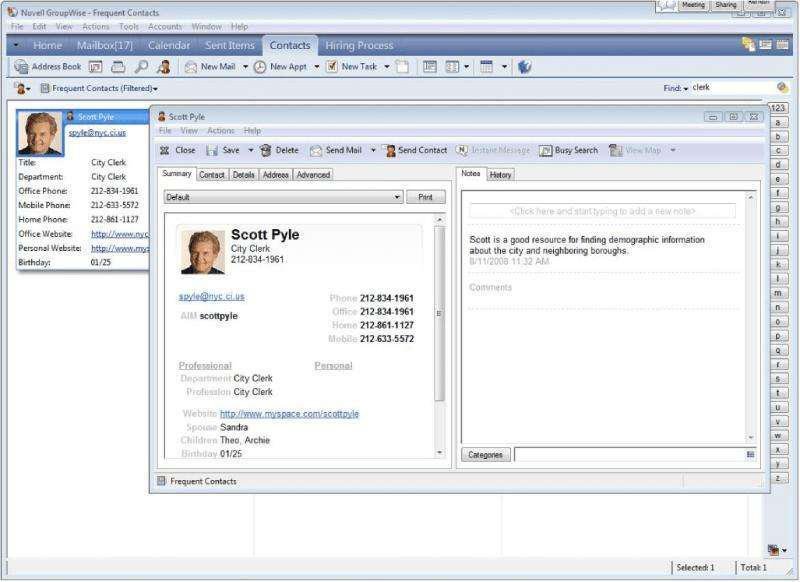Click the blank note icon after New Task

point(403,67)
